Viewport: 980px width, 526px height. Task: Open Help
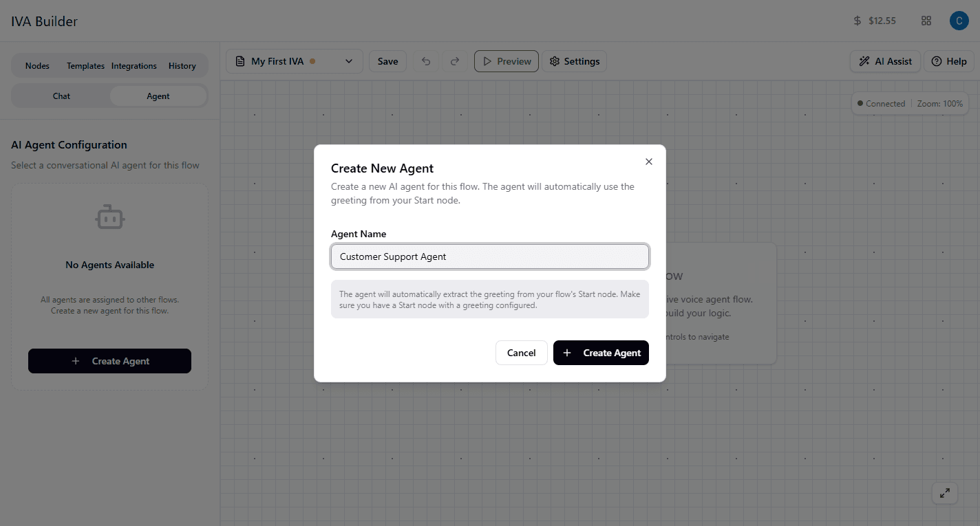(x=948, y=61)
